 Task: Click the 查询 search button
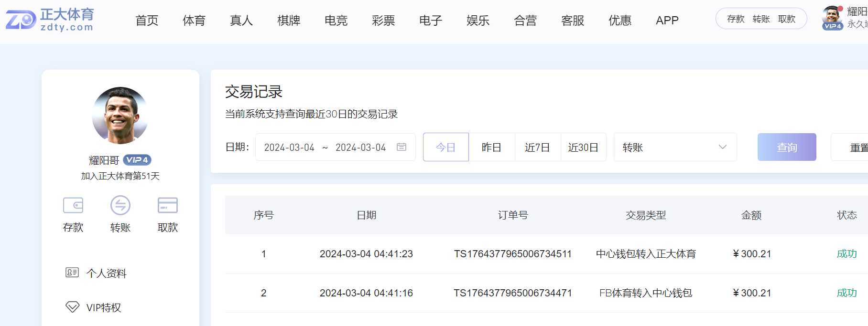(786, 147)
